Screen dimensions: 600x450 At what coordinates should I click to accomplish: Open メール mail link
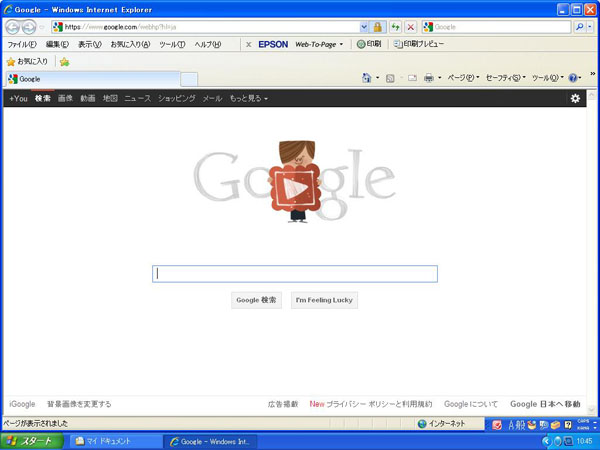[x=212, y=98]
